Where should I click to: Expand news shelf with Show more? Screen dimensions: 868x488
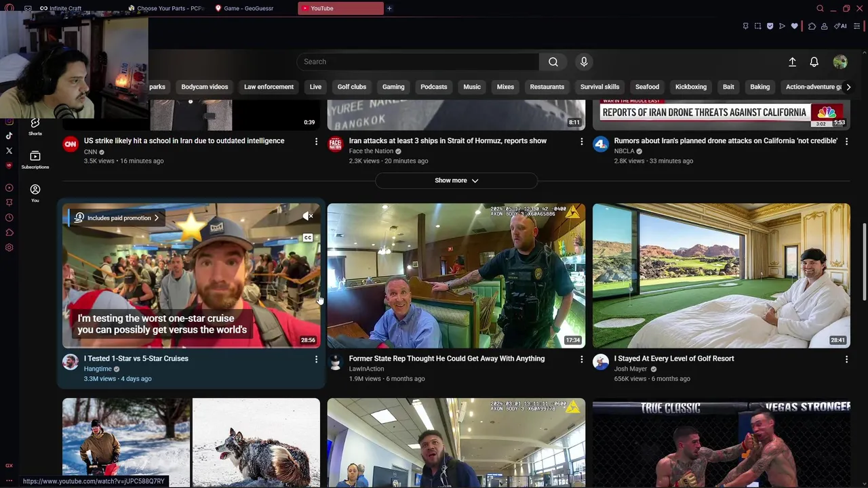coord(456,180)
